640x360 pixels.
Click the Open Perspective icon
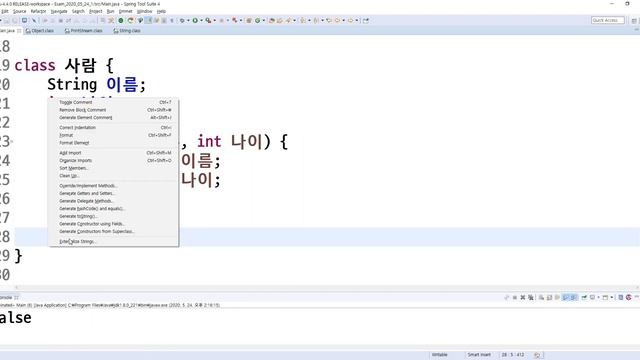click(634, 20)
